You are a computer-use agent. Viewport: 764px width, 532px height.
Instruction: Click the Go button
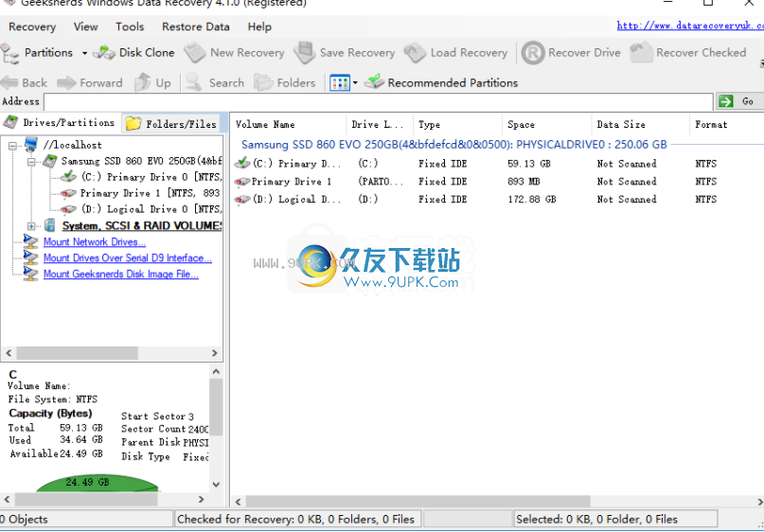(739, 101)
